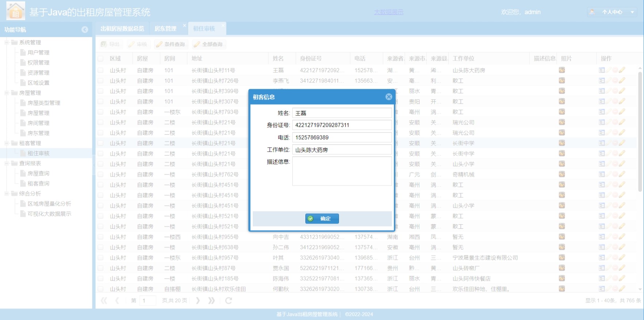Open photo icon for 宁波晨景生态建设有限公司 row
Image resolution: width=644 pixels, height=320 pixels.
point(562,257)
